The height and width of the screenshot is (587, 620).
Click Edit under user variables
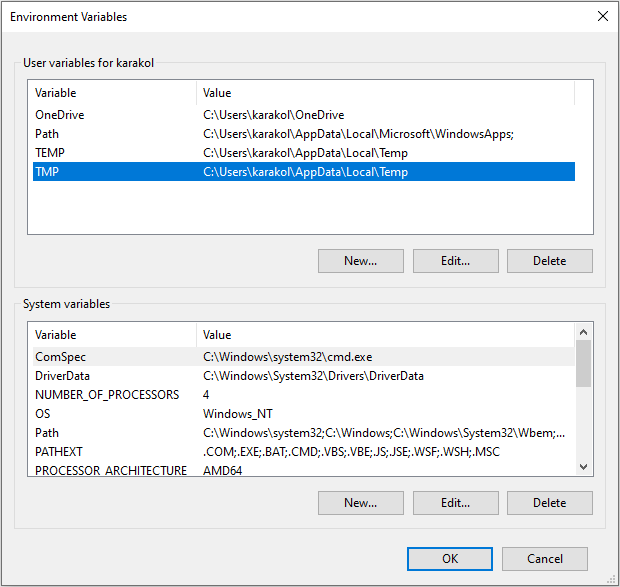tap(456, 261)
